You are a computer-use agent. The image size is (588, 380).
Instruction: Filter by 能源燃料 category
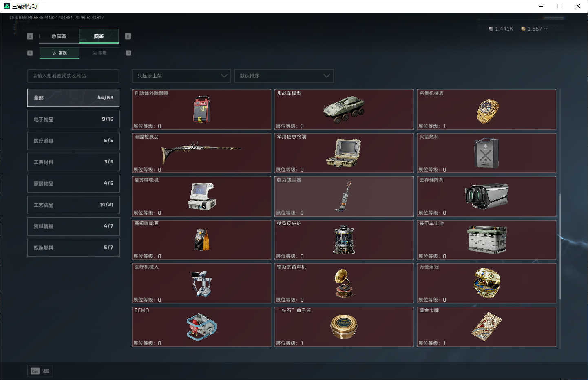pyautogui.click(x=73, y=247)
